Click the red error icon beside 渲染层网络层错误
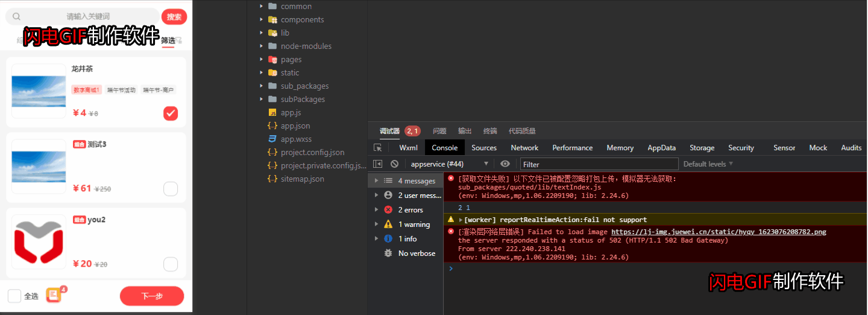Screen dimensions: 868x315 451,231
